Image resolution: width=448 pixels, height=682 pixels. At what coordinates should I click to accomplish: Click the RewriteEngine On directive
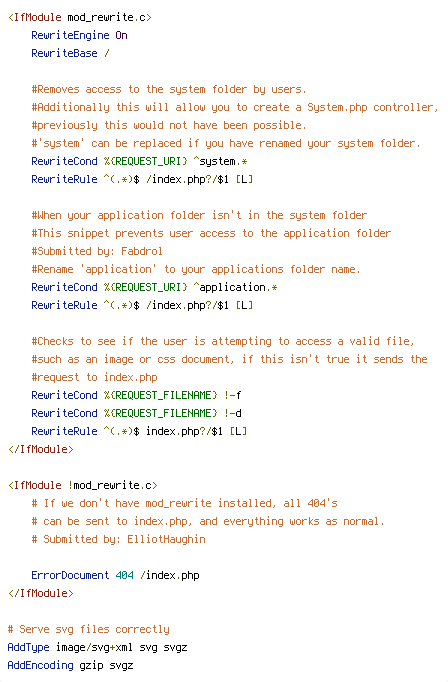pos(79,35)
